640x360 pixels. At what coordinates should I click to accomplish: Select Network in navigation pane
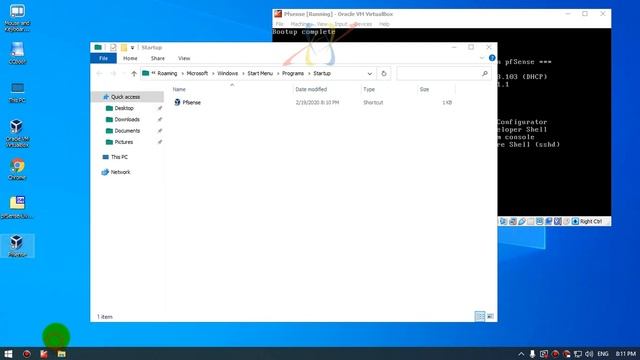(120, 172)
